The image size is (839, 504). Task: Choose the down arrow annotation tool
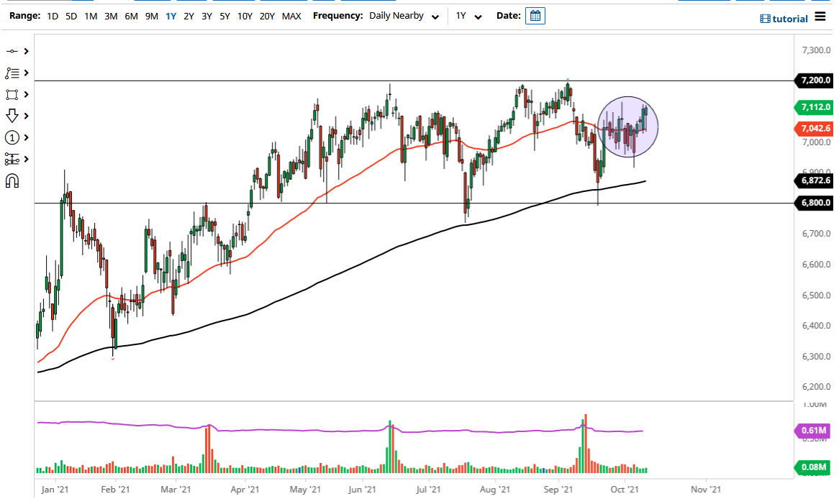pos(13,116)
